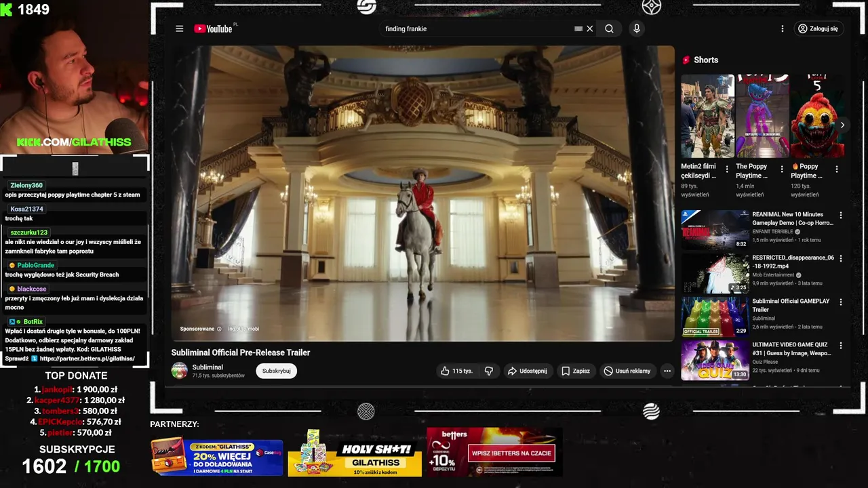Open the Metin2 filmi Short thumbnail
Viewport: 868px width, 488px height.
pos(707,116)
